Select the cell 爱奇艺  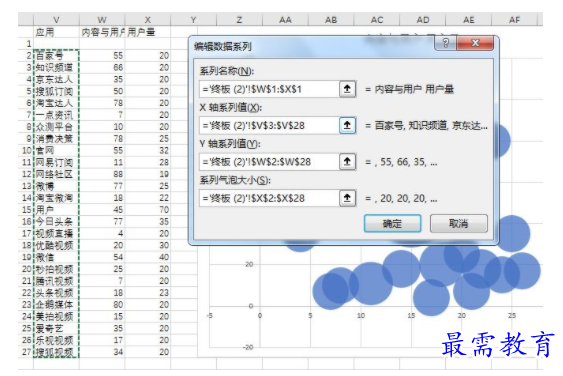(x=56, y=328)
